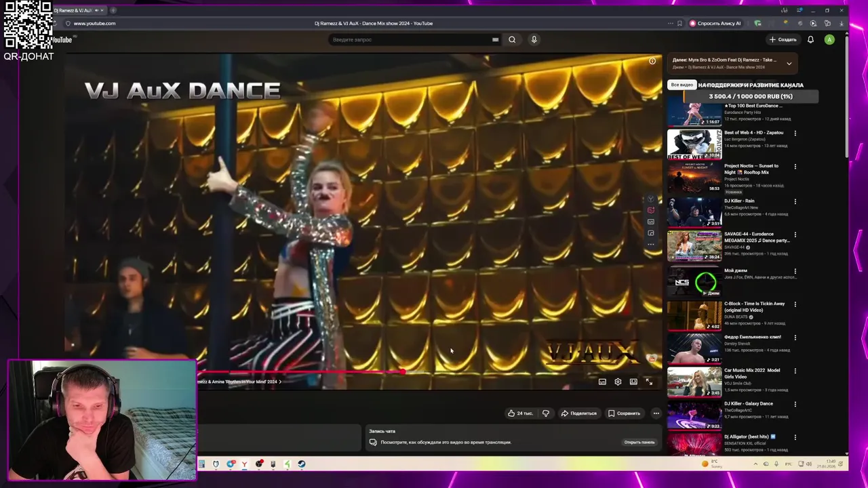Click the info icon on the video corner
Viewport: 868px width, 488px height.
[652, 61]
